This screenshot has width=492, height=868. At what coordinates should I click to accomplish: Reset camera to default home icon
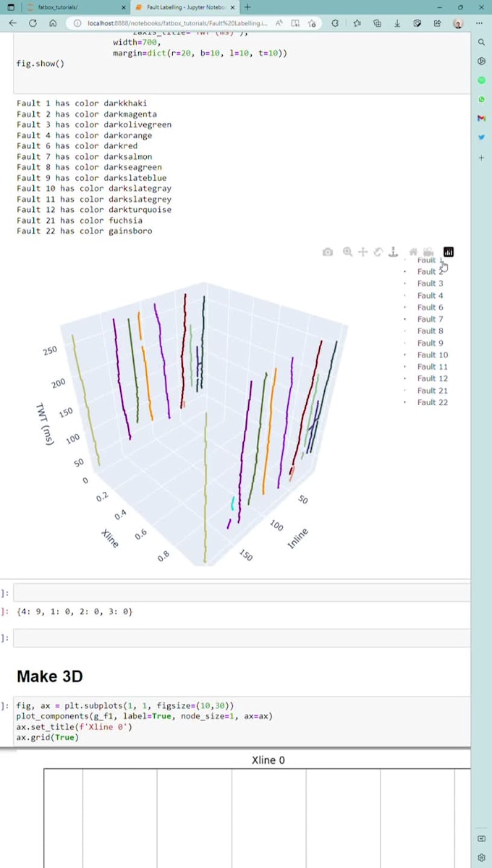pyautogui.click(x=413, y=252)
